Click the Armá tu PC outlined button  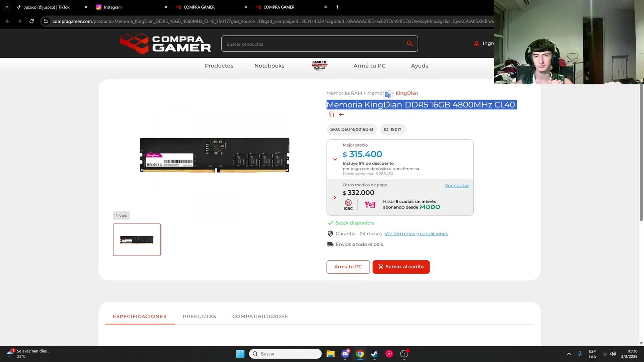[x=348, y=267]
